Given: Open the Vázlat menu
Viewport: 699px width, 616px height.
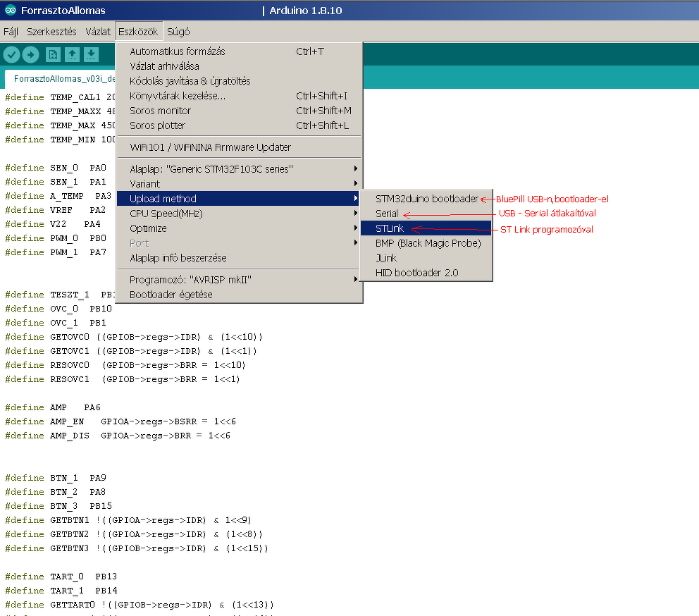Looking at the screenshot, I should [x=98, y=32].
